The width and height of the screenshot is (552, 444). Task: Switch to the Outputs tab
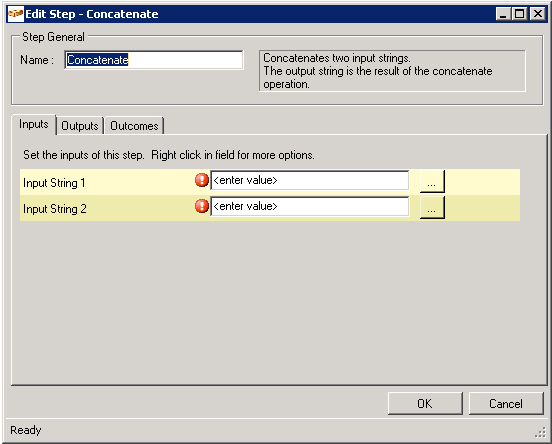tap(80, 126)
